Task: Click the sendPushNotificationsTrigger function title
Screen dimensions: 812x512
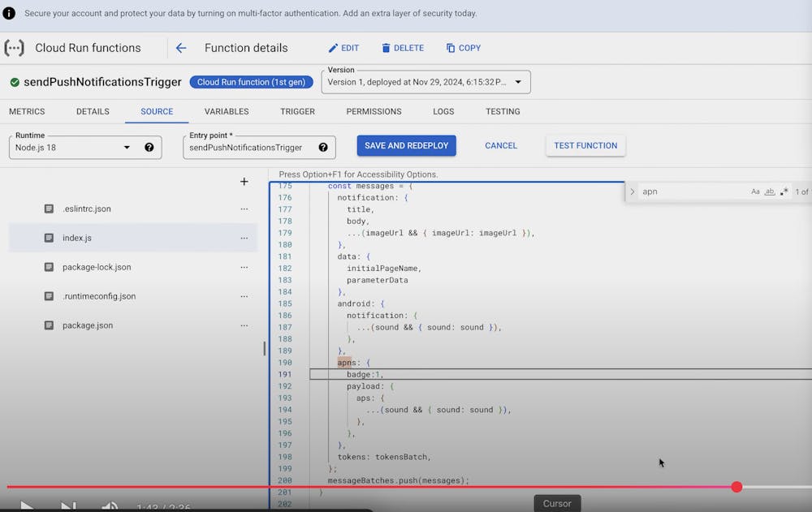Action: (102, 82)
